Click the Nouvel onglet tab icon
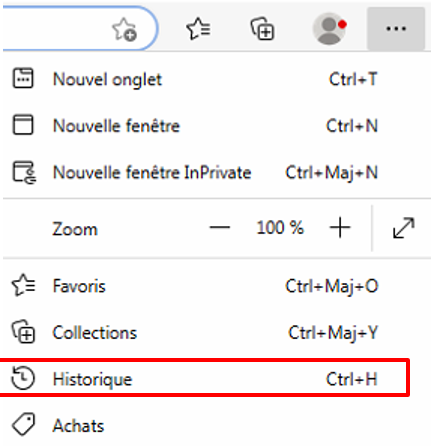This screenshot has width=431, height=446. [x=23, y=79]
